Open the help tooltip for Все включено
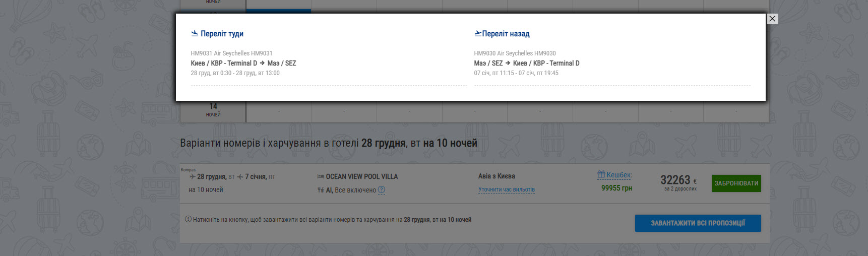868x256 pixels. (x=382, y=190)
